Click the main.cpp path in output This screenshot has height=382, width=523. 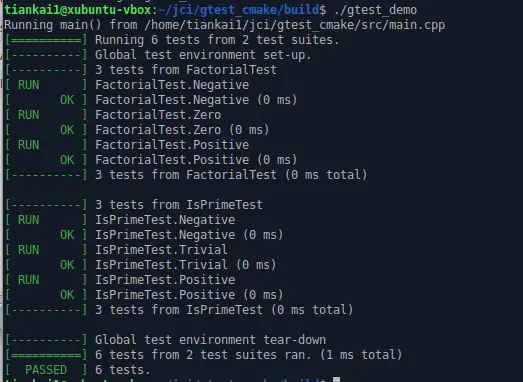click(295, 25)
